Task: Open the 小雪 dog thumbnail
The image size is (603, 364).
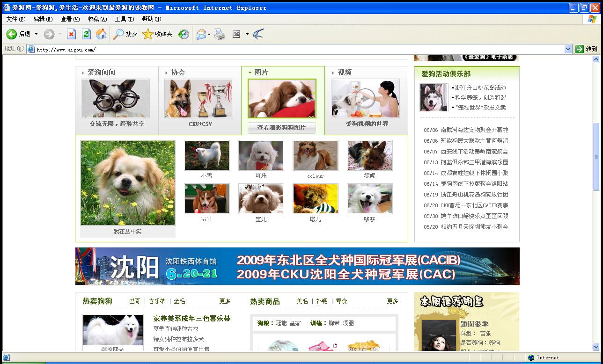Action: pos(207,155)
